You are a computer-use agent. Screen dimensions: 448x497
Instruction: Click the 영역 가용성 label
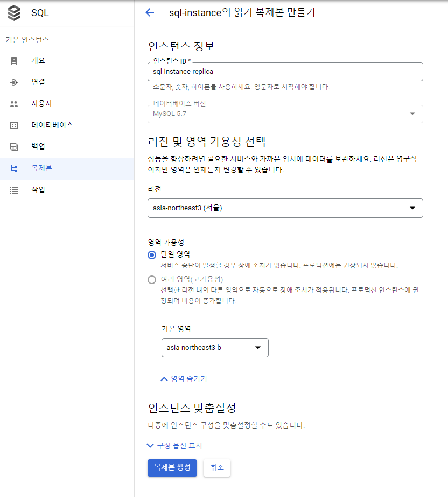(x=166, y=243)
